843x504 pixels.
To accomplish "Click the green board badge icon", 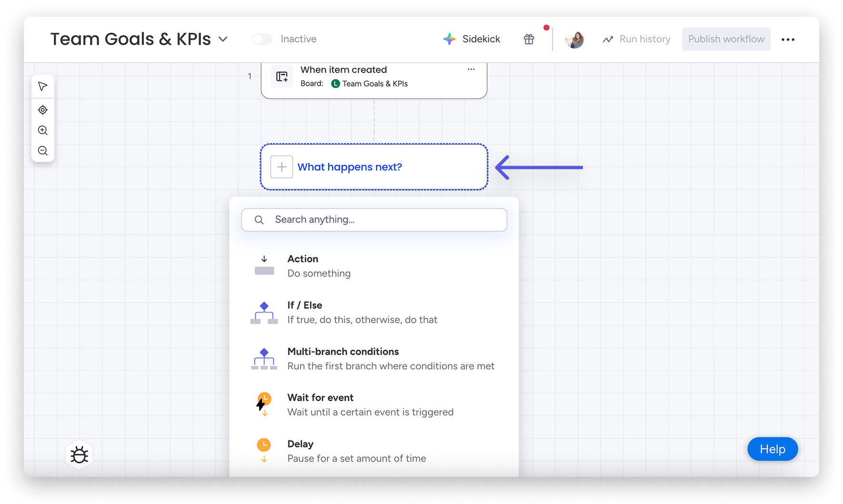I will (335, 84).
